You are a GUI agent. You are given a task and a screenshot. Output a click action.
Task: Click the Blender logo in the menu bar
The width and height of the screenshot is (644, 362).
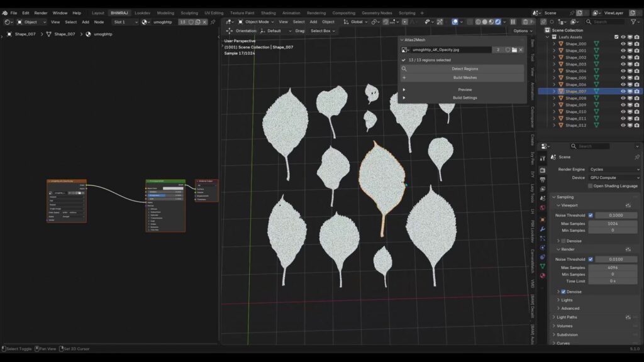tap(5, 13)
